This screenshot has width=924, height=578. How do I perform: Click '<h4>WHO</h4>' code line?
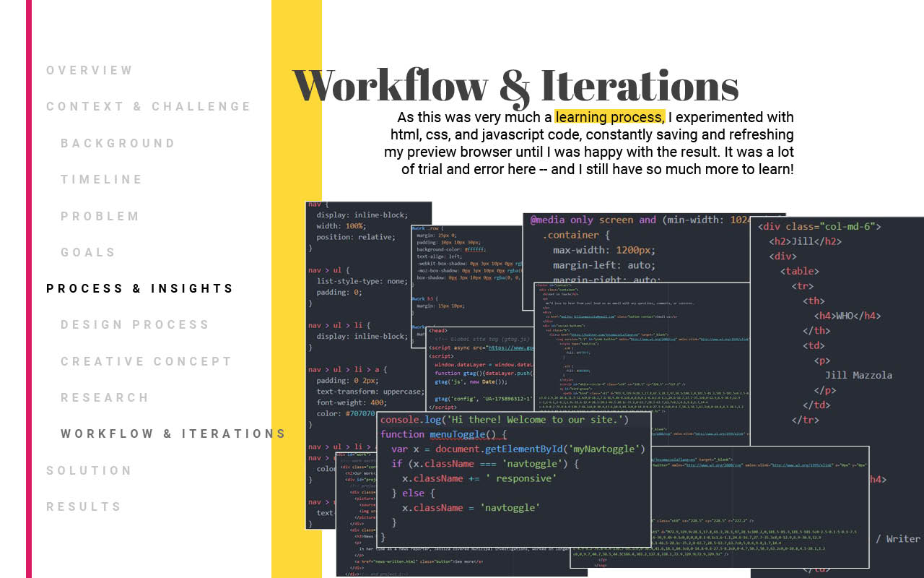point(847,316)
